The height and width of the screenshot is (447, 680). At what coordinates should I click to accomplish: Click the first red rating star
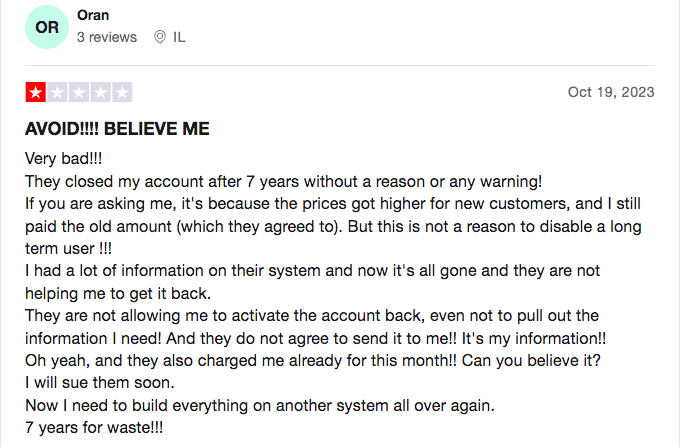tap(36, 93)
